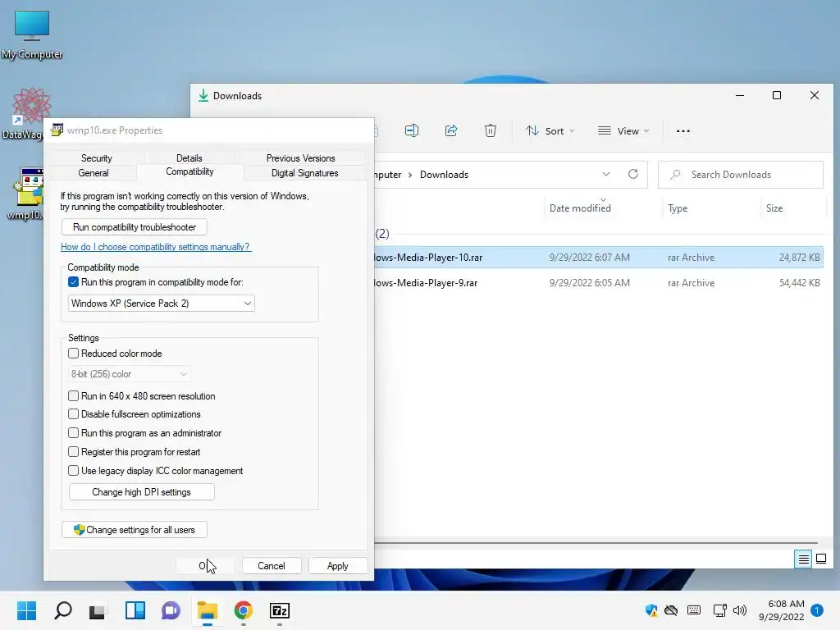Check Register this program for restart
Viewport: 840px width, 630px height.
click(x=73, y=452)
